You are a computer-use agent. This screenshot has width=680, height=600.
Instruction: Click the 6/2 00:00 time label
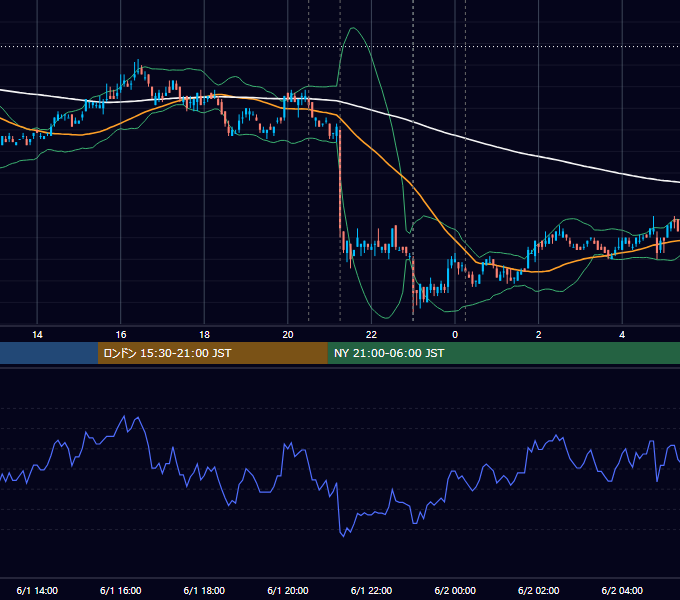point(455,590)
